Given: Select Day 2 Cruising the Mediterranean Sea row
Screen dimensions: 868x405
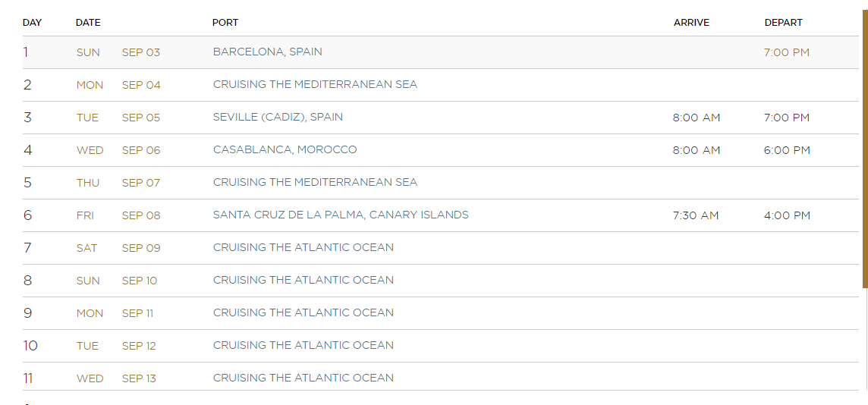Looking at the screenshot, I should click(x=441, y=85).
